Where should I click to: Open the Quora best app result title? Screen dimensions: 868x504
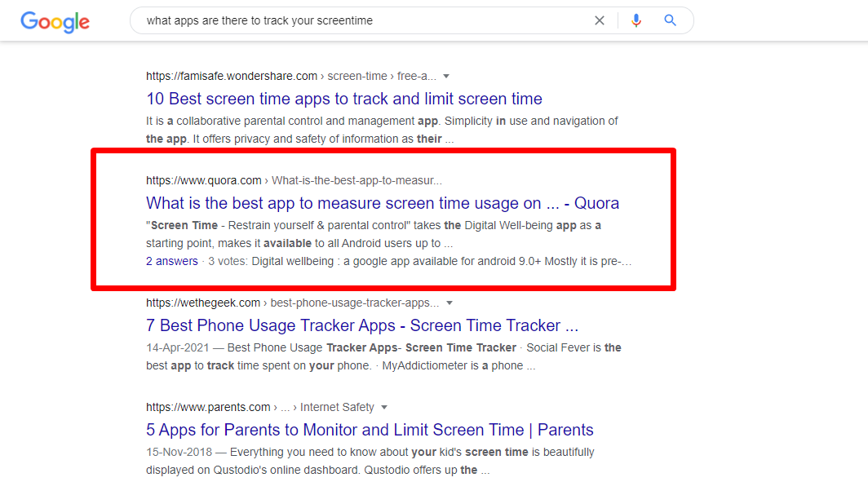coord(383,203)
